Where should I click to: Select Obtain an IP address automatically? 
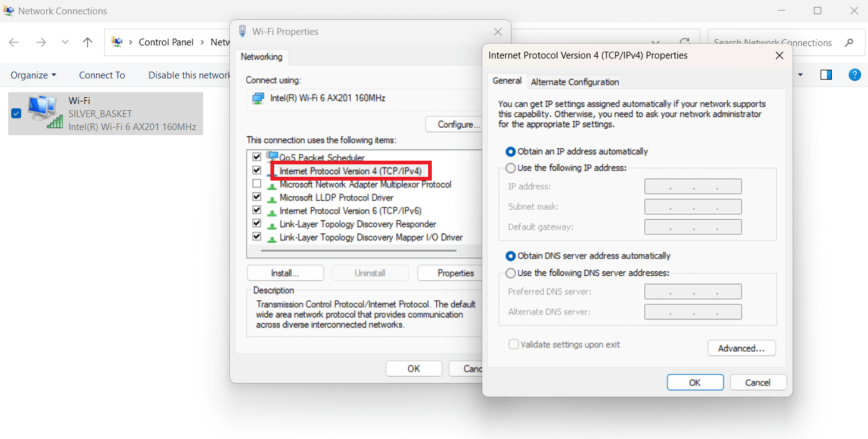510,151
